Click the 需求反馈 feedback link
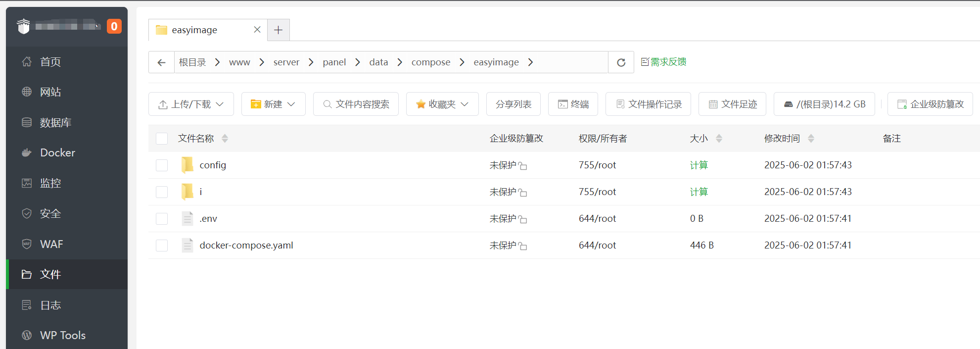Image resolution: width=980 pixels, height=349 pixels. pos(664,62)
